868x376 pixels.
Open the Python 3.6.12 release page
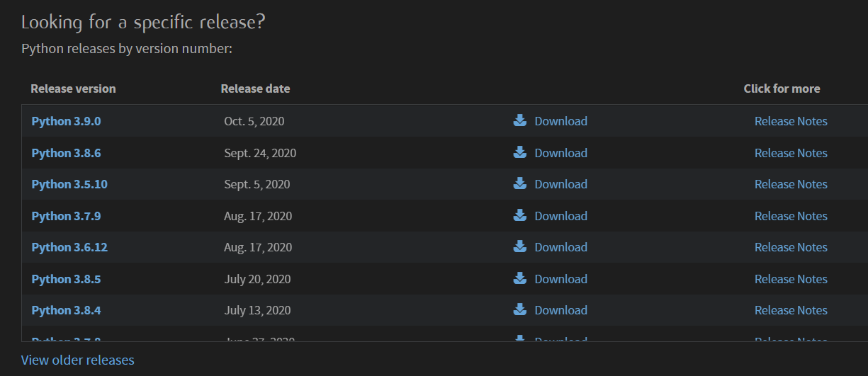[x=69, y=247]
